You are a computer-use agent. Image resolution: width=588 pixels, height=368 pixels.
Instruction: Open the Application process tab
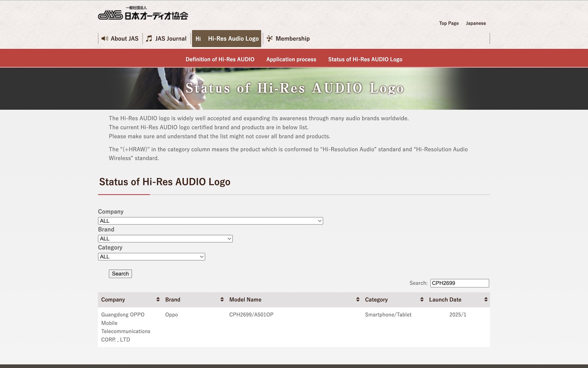pos(291,59)
